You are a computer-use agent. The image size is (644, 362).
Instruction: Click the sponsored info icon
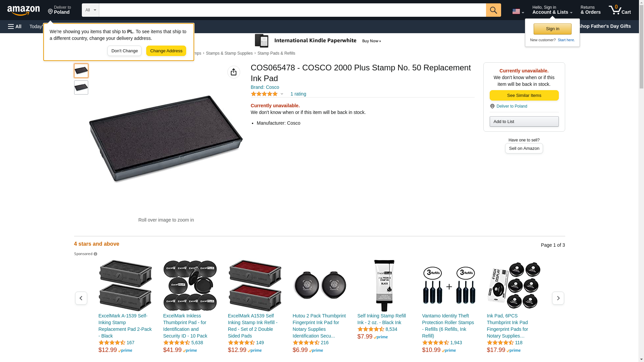point(96,254)
